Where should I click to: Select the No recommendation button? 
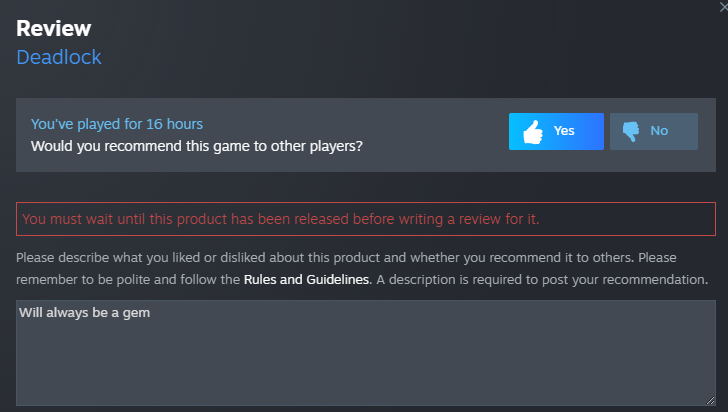click(654, 131)
